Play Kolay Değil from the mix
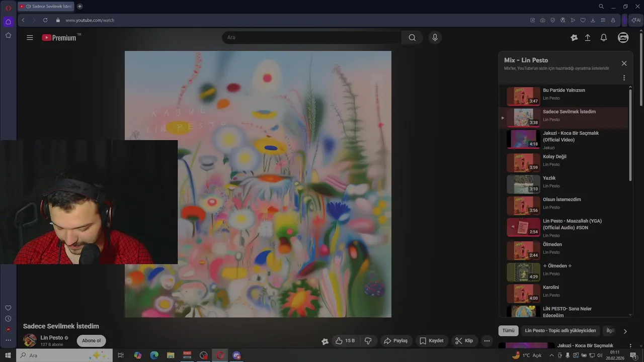Image resolution: width=644 pixels, height=362 pixels. pyautogui.click(x=563, y=162)
